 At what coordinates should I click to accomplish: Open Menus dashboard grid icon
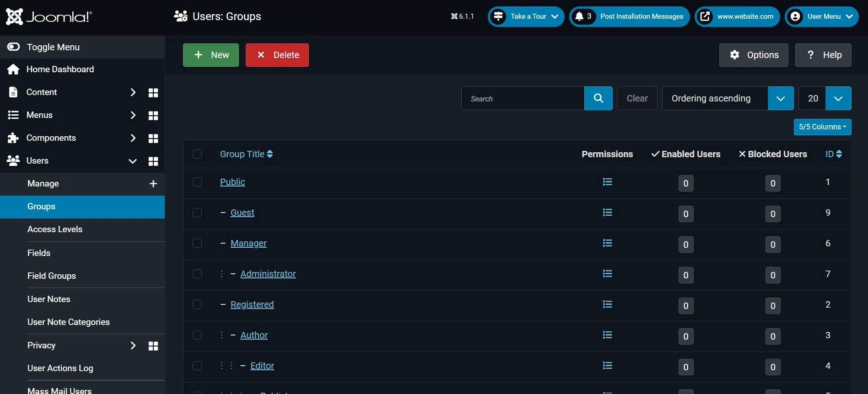coord(153,116)
